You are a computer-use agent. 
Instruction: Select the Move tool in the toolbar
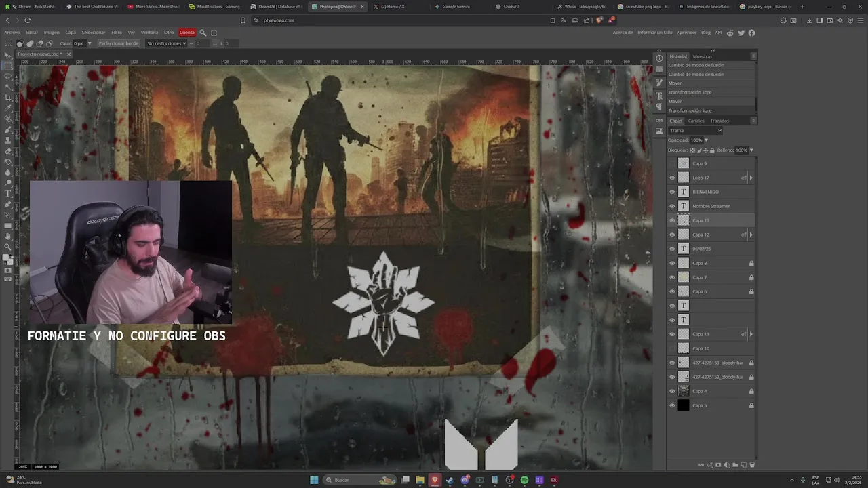click(x=7, y=55)
